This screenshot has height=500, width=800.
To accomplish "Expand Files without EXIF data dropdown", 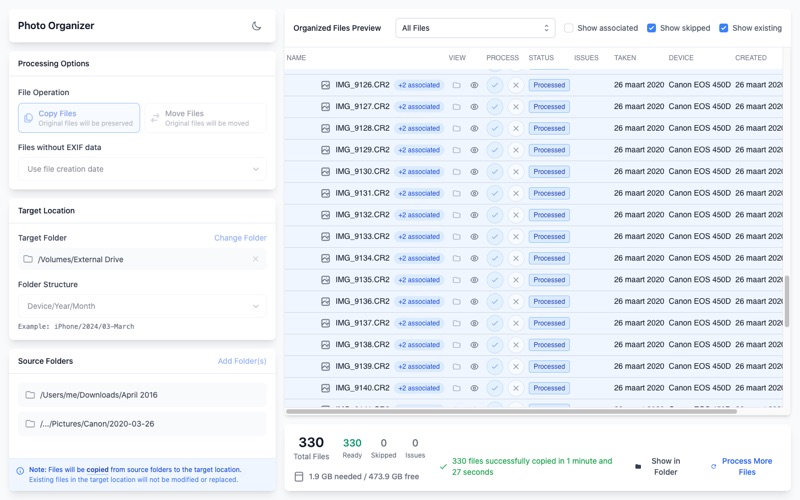I will (x=142, y=169).
